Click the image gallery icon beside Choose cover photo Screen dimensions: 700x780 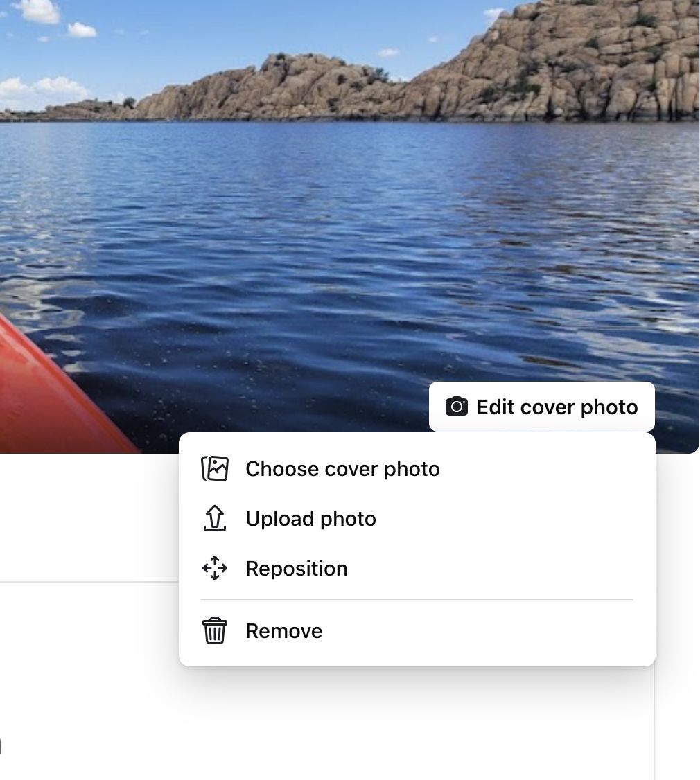coord(215,469)
